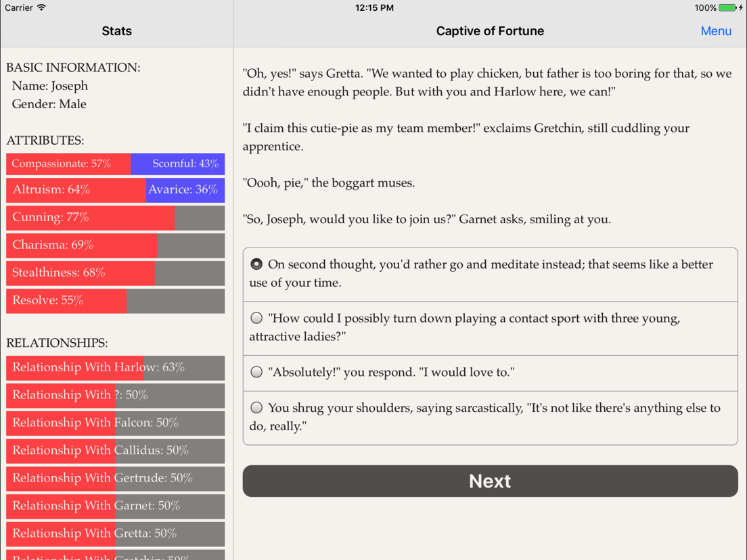
Task: Click Relationship With Garnet bar
Action: coord(115,506)
